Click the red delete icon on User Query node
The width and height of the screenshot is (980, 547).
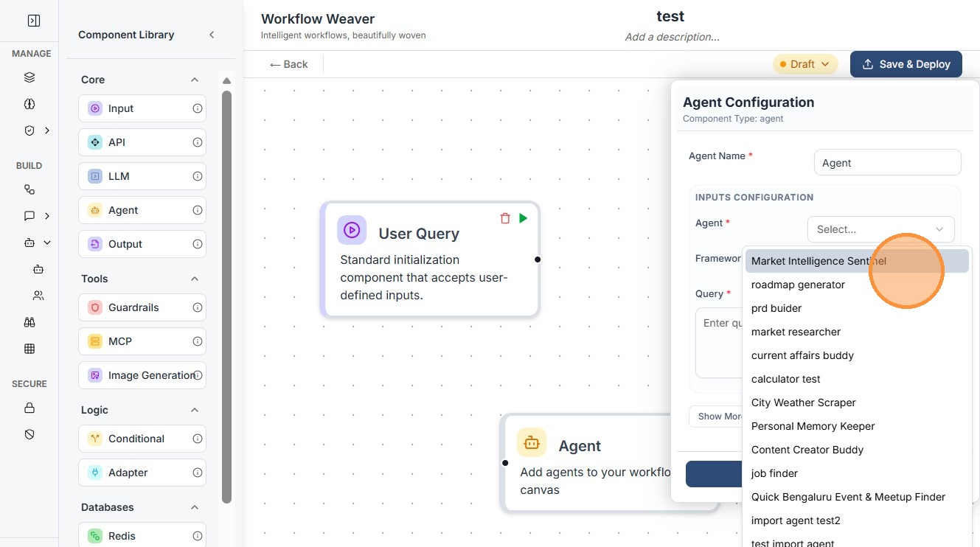tap(505, 218)
